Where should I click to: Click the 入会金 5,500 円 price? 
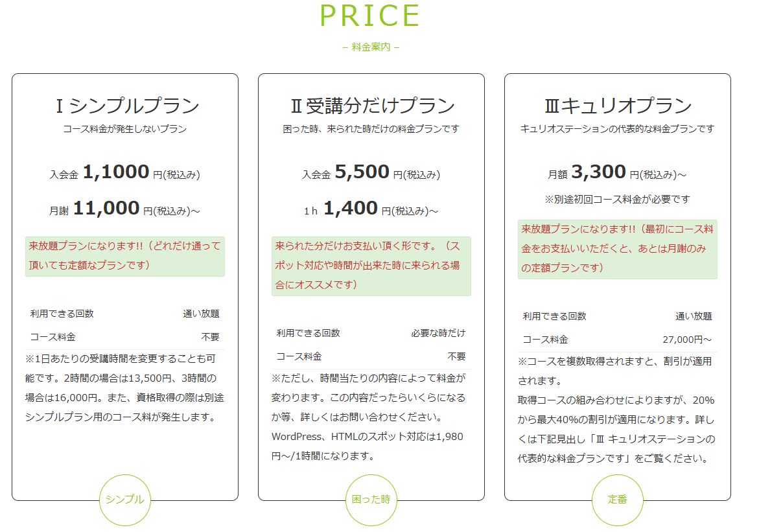tap(371, 172)
